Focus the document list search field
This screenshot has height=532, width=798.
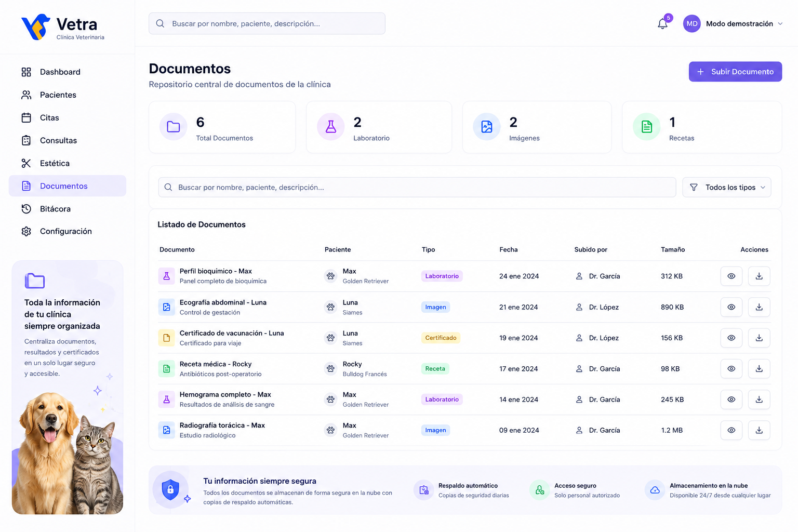[417, 188]
